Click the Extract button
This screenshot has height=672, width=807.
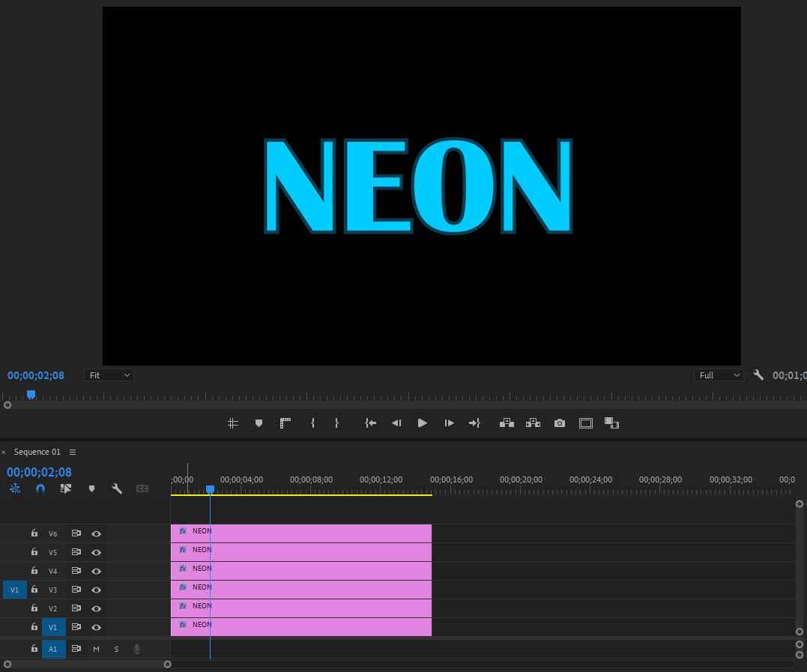coord(534,423)
